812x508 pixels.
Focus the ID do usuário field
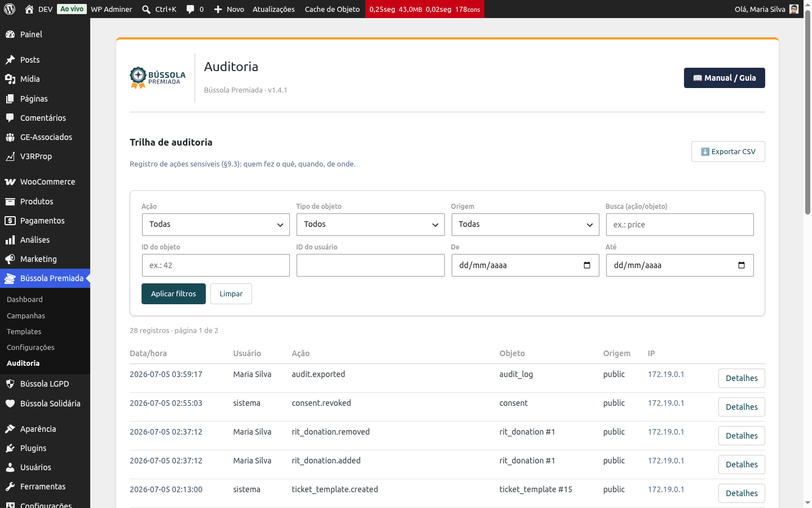[370, 265]
